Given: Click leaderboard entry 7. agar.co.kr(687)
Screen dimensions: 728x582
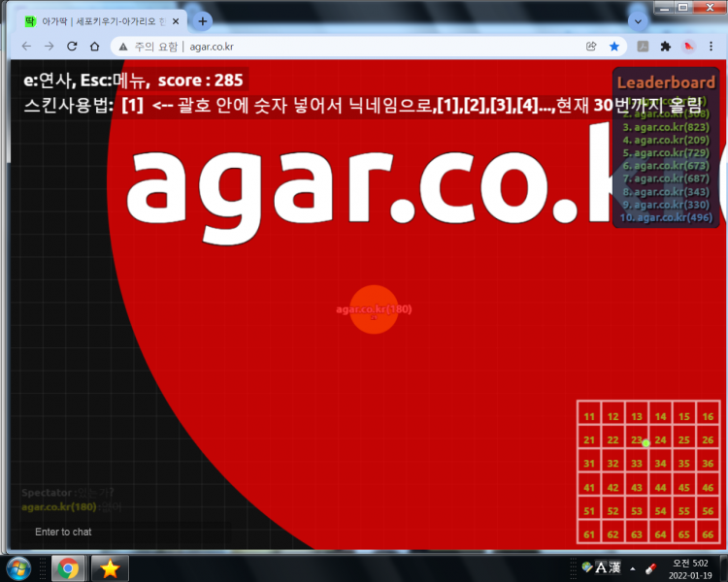Looking at the screenshot, I should pyautogui.click(x=666, y=178).
